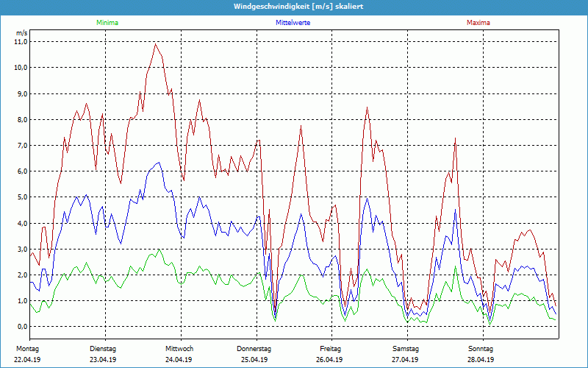This screenshot has width=588, height=368.
Task: Click the date '27.04.19'
Action: [405, 360]
